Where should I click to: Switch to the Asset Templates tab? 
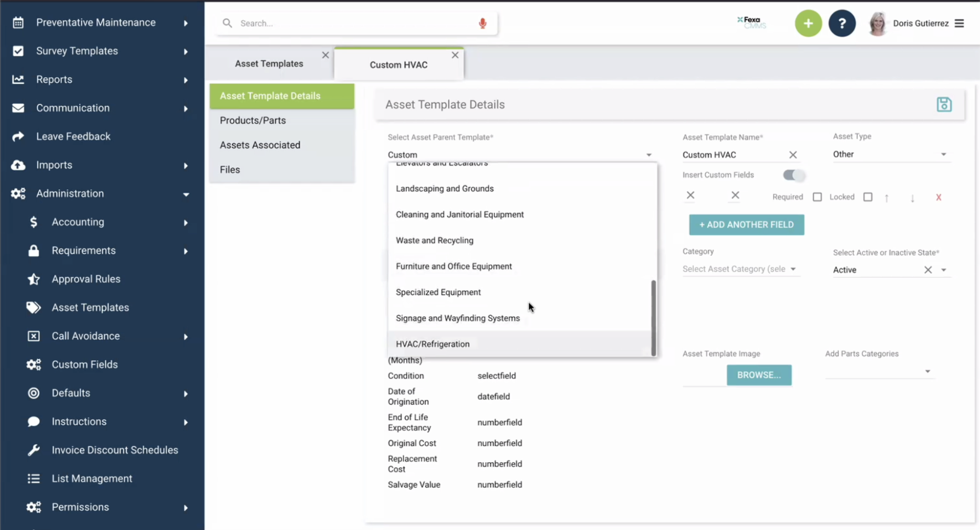[269, 64]
